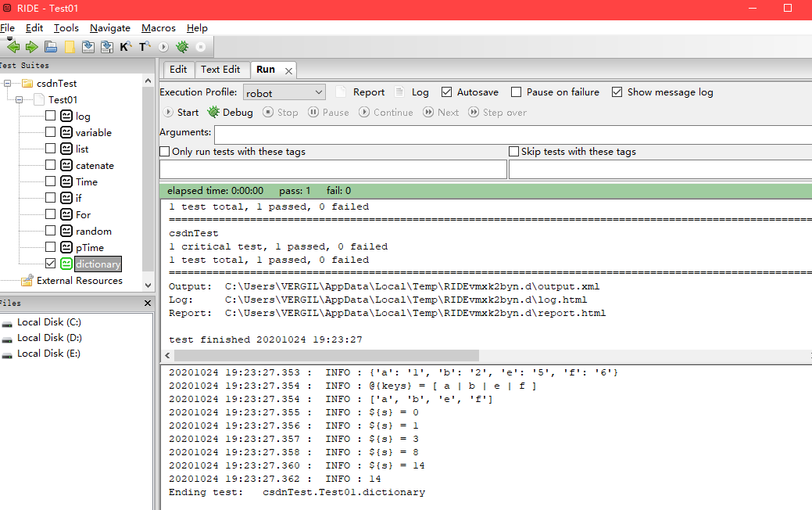Click the Local Disk (C:) drive icon
This screenshot has height=510, width=812.
pos(7,325)
